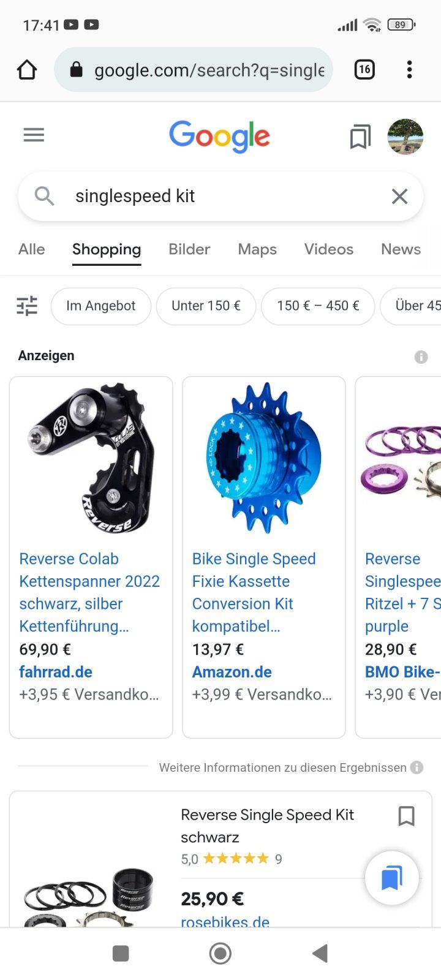Select the 150 € – 450 € filter
The height and width of the screenshot is (980, 441).
pyautogui.click(x=318, y=306)
